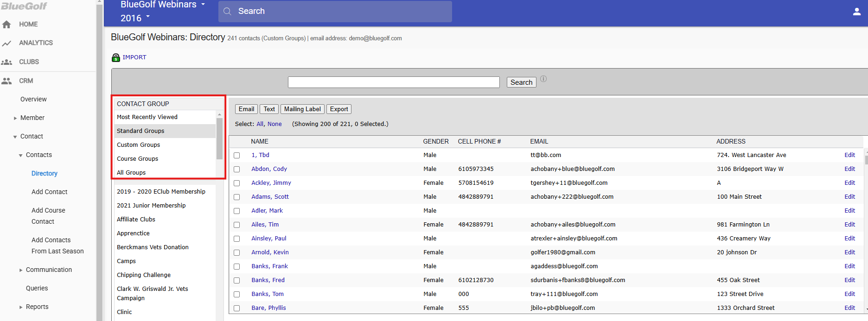Go to Overview in CRM menu
Image resolution: width=868 pixels, height=321 pixels.
point(33,99)
